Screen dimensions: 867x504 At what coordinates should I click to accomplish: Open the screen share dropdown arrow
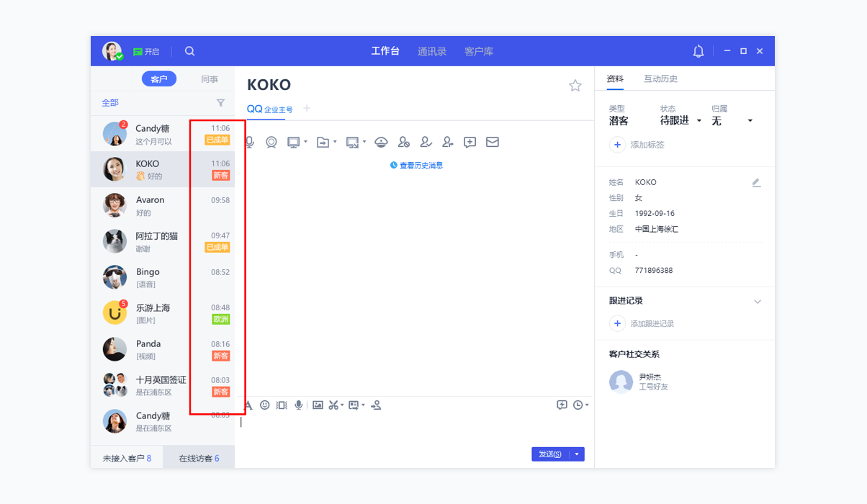click(364, 142)
